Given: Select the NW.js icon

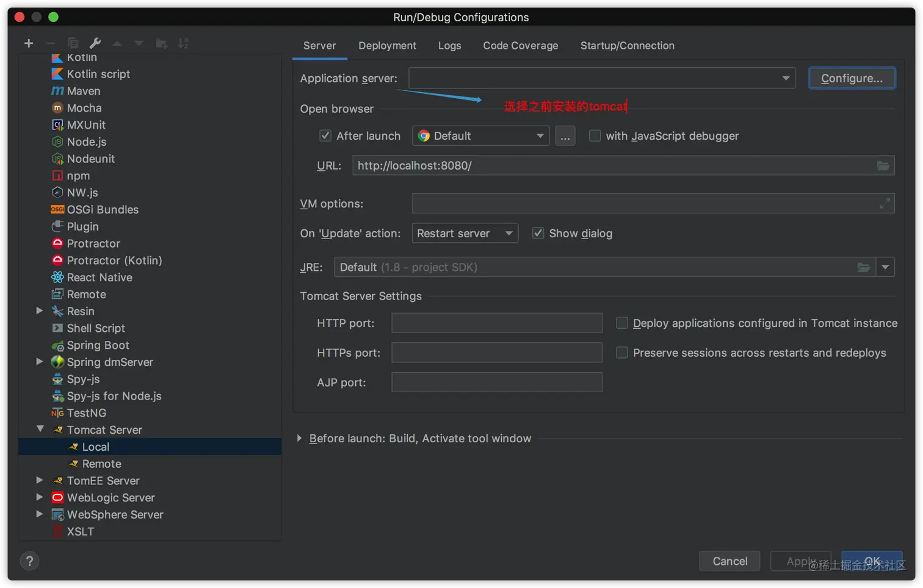Looking at the screenshot, I should point(57,193).
